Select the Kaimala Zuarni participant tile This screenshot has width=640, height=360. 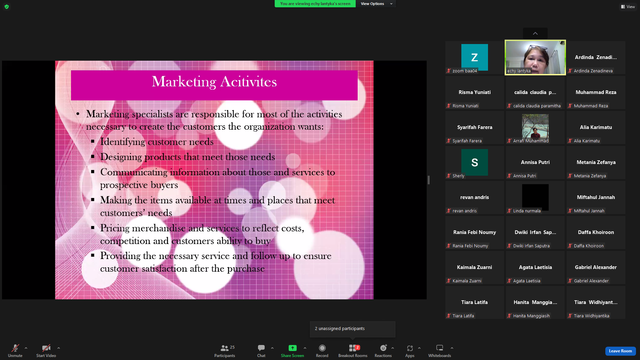click(x=475, y=268)
